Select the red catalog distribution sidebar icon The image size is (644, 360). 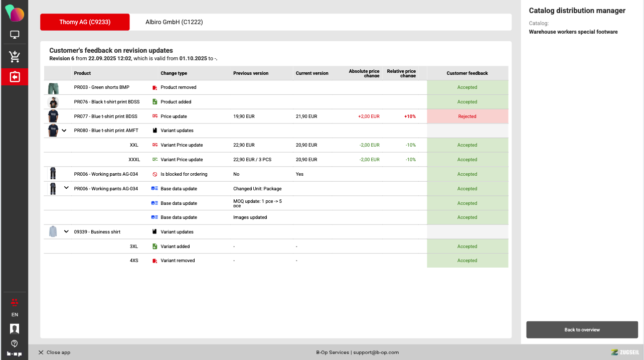15,77
